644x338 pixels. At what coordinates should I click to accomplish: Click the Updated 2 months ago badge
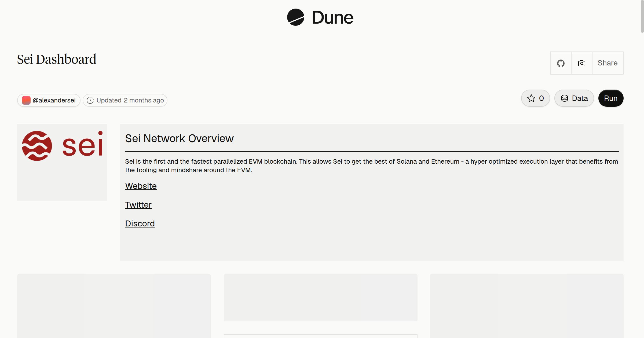[125, 100]
